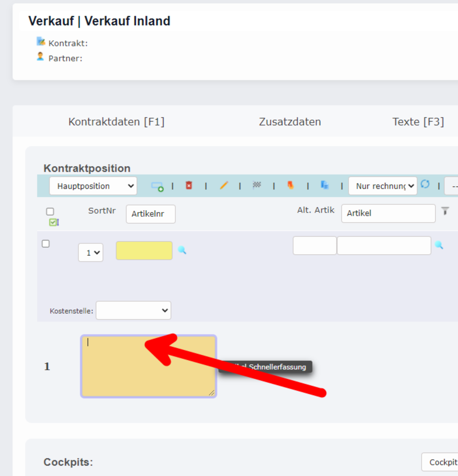Click the blue document copy icon
This screenshot has width=458, height=476.
tap(325, 185)
